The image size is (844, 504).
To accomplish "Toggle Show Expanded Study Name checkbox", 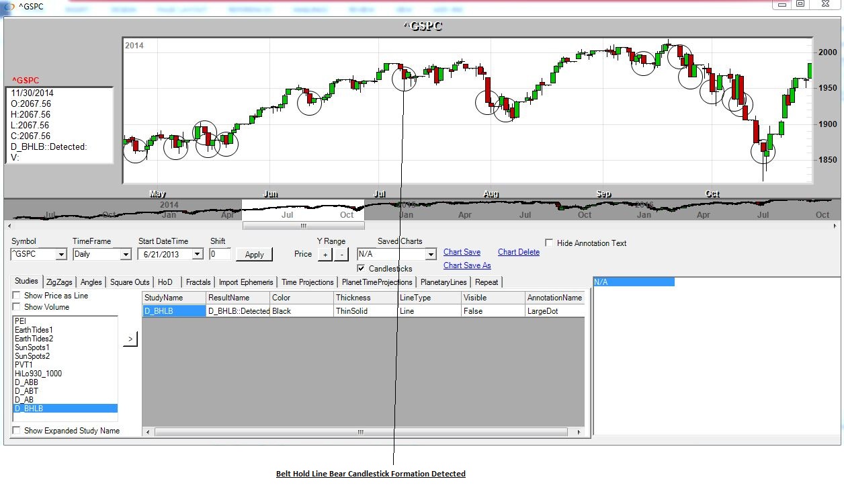I will point(16,431).
